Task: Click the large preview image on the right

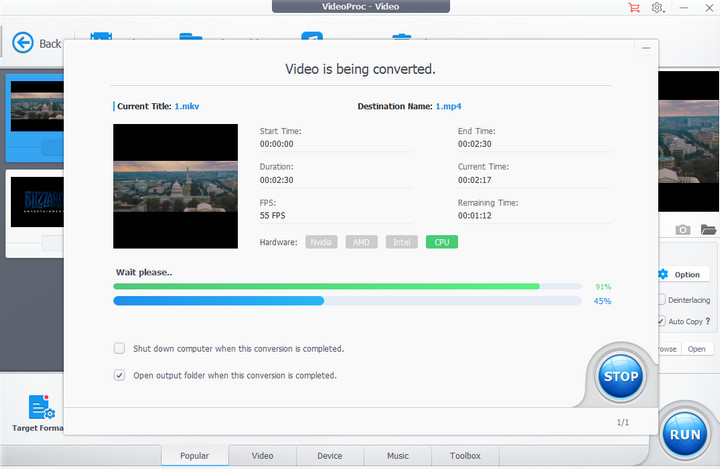Action: pyautogui.click(x=689, y=141)
